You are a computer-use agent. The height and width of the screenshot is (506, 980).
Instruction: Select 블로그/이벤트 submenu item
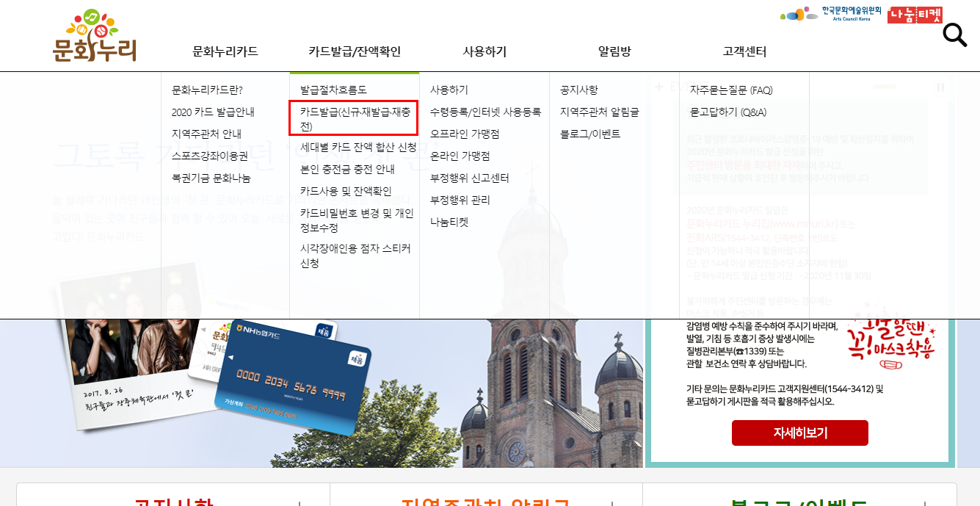click(590, 134)
